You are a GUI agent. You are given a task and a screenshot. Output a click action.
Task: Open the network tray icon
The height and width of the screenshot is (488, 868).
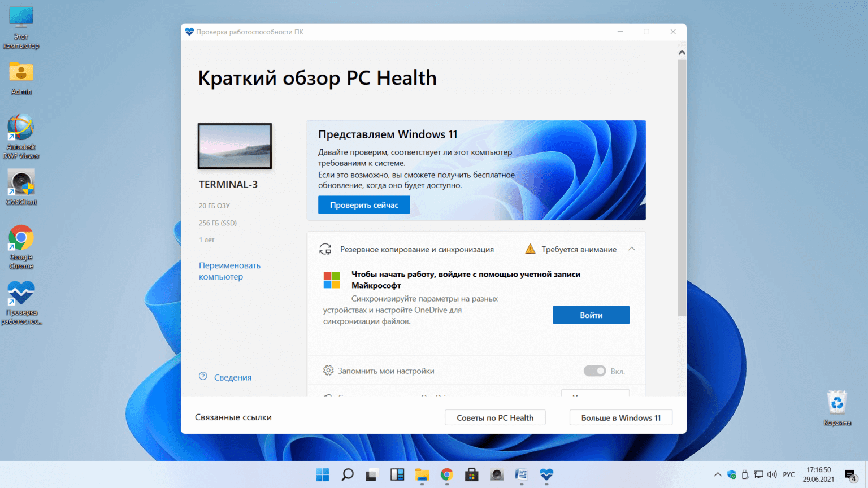[758, 474]
